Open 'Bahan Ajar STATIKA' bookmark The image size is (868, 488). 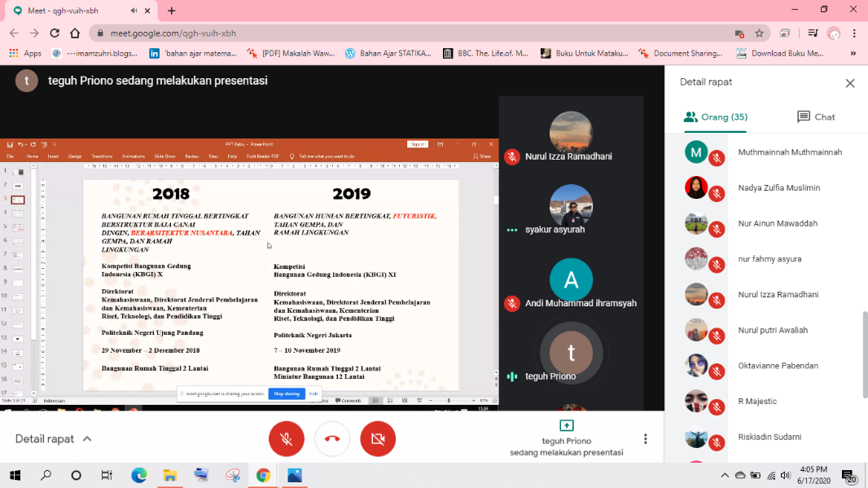pyautogui.click(x=388, y=53)
